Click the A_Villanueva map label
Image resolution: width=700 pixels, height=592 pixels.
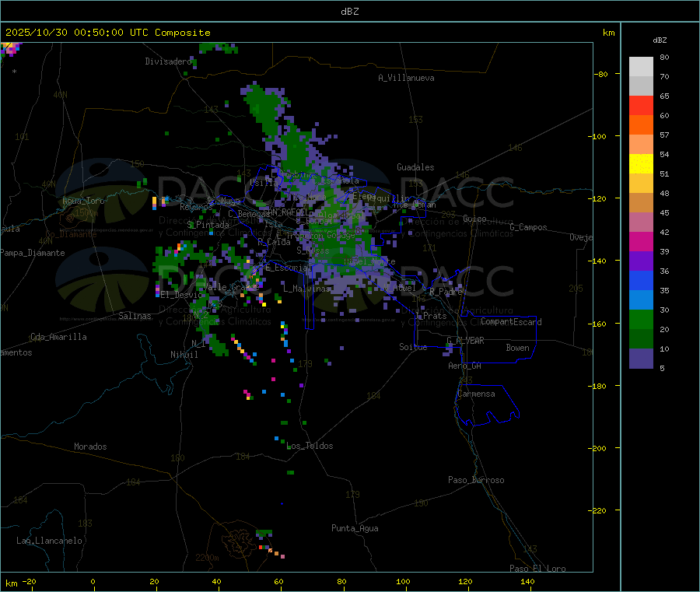[406, 78]
